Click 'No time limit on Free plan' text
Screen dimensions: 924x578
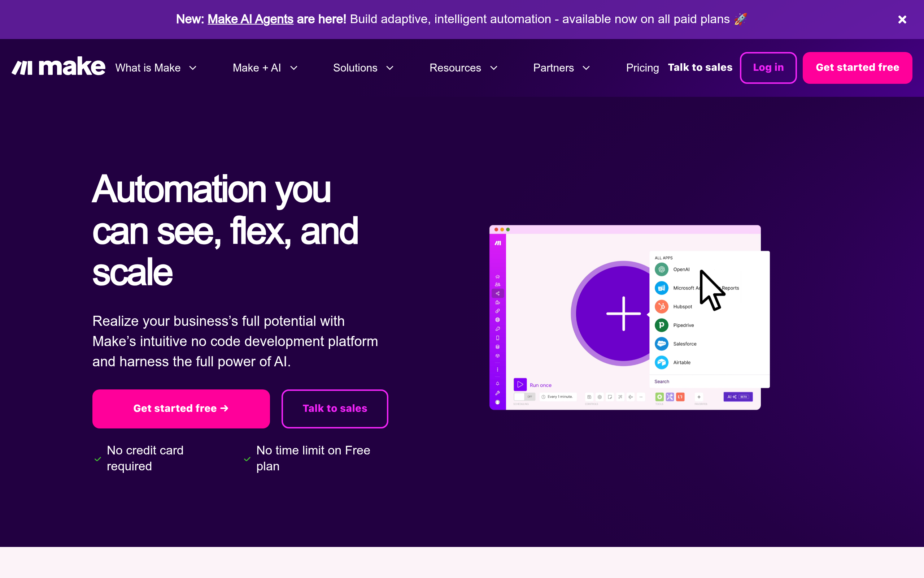click(313, 458)
